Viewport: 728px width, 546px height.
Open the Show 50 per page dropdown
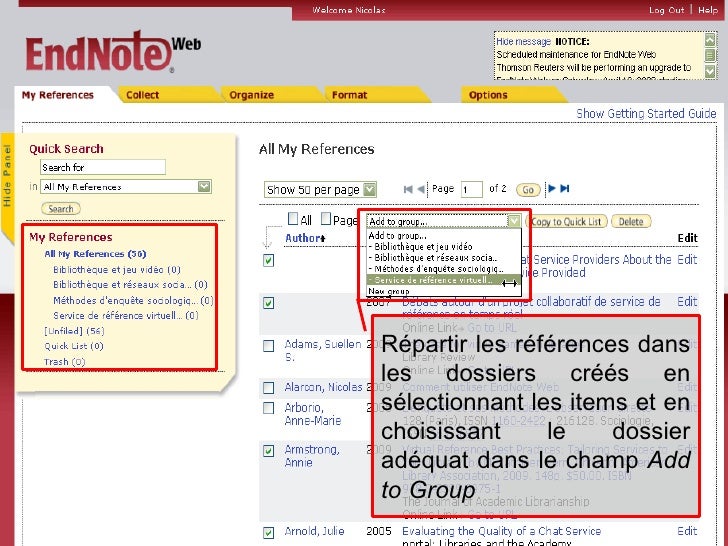click(320, 189)
